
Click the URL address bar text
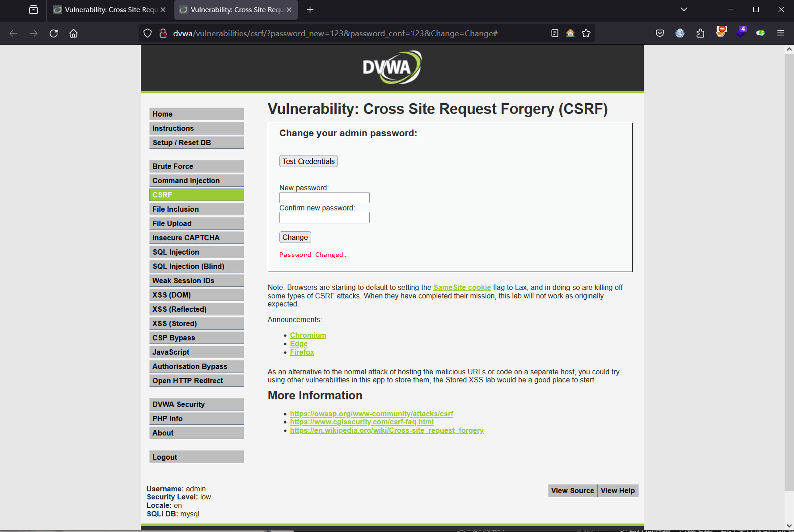pos(335,34)
